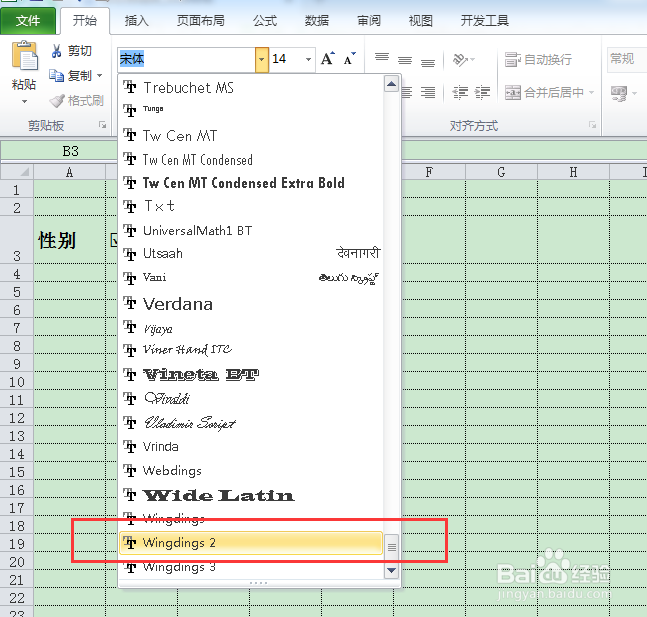Align text to the right
Viewport: 647px width, 617px height.
(428, 92)
